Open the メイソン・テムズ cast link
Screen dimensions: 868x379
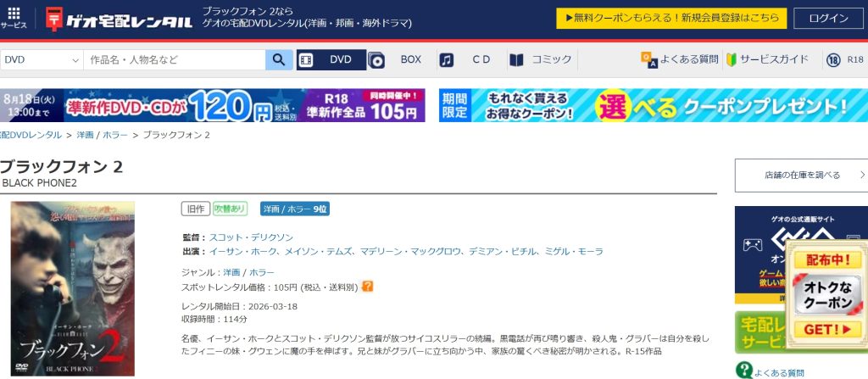(319, 252)
